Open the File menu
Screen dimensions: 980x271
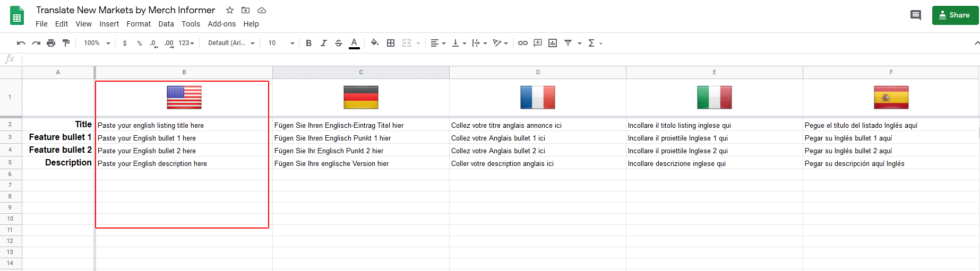click(x=41, y=24)
